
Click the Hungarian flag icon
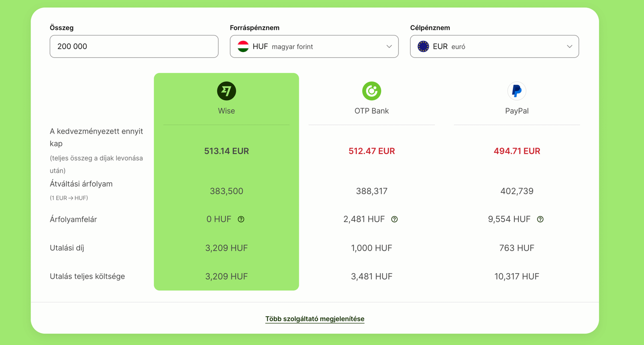[x=243, y=46]
